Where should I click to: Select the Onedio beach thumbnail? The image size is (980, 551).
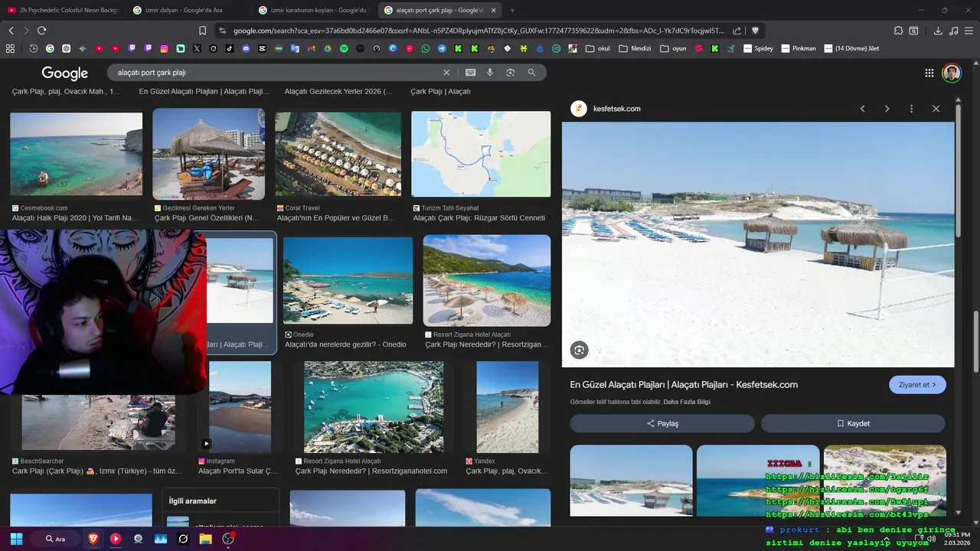point(348,280)
